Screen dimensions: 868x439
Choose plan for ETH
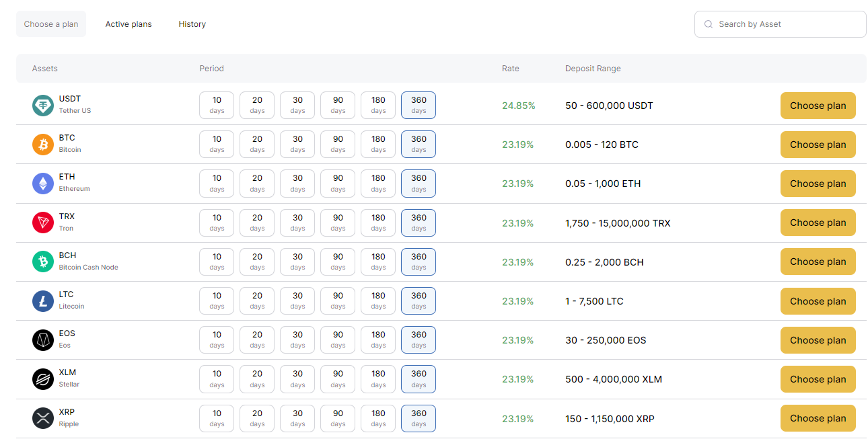pyautogui.click(x=818, y=184)
